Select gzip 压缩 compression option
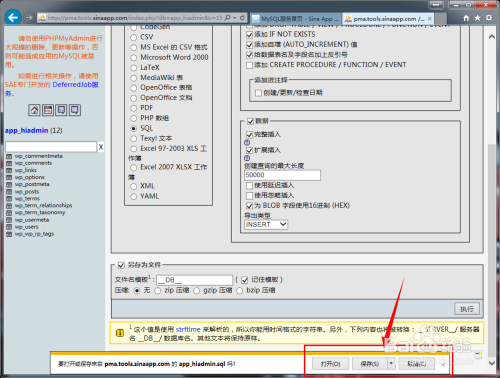Screen dimensions: 500x378 coord(197,291)
